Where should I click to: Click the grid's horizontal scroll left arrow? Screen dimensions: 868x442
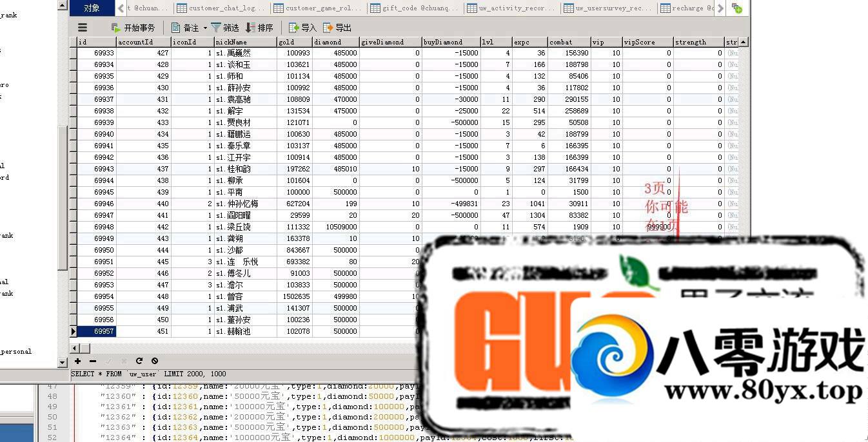tap(74, 348)
